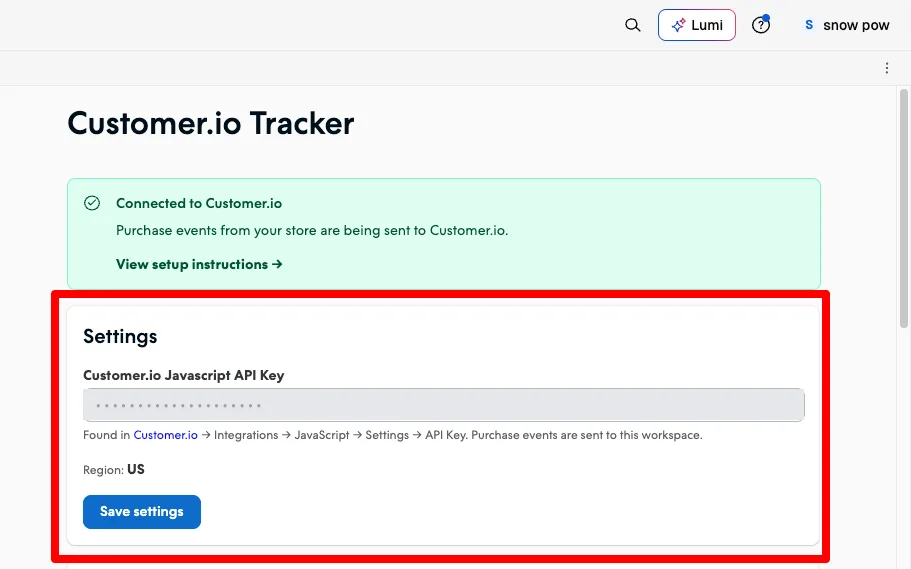The height and width of the screenshot is (569, 911).
Task: Click the Customer.io Javascript API Key label
Action: click(x=184, y=375)
